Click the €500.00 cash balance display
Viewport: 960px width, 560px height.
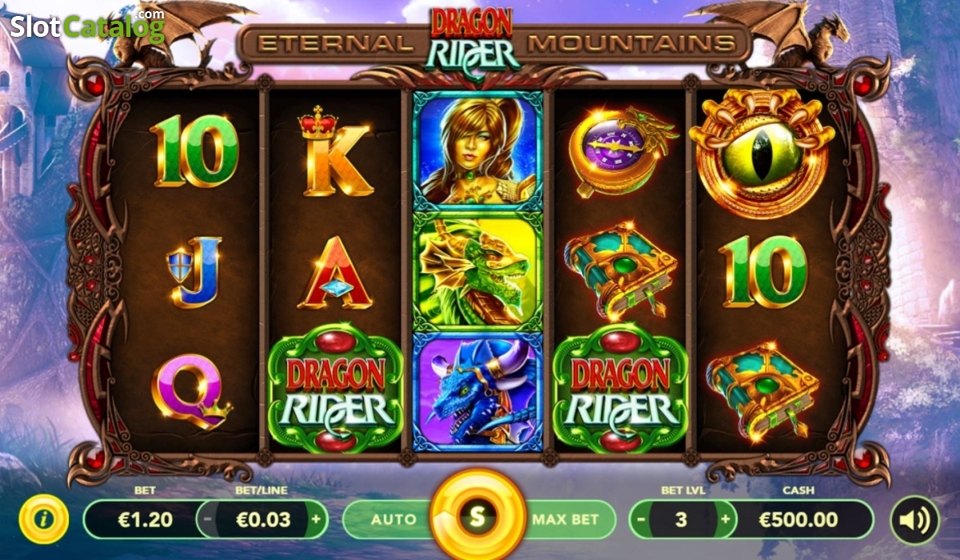800,519
